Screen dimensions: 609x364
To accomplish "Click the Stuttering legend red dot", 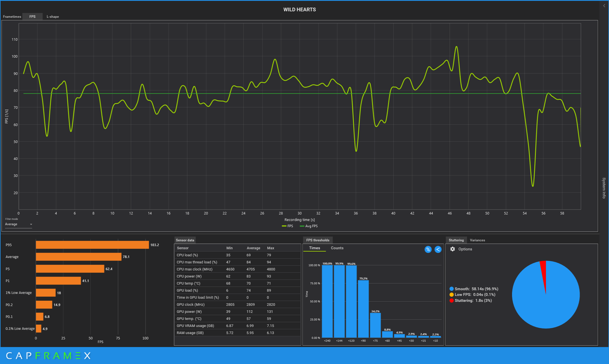I will pos(451,301).
